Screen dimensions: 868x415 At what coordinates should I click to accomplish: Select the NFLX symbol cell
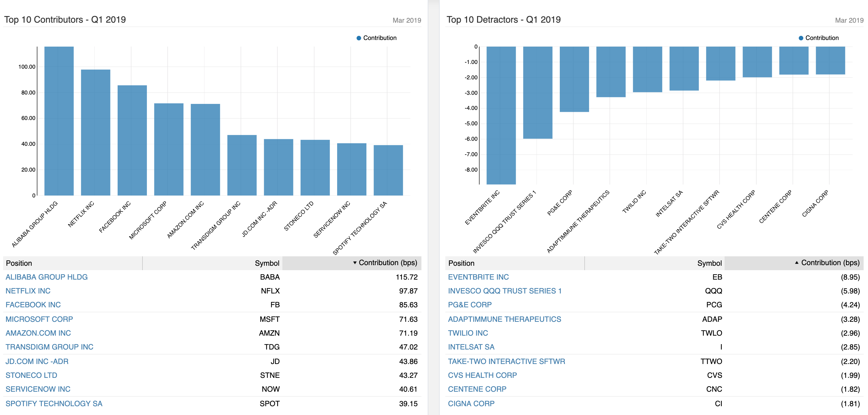270,291
